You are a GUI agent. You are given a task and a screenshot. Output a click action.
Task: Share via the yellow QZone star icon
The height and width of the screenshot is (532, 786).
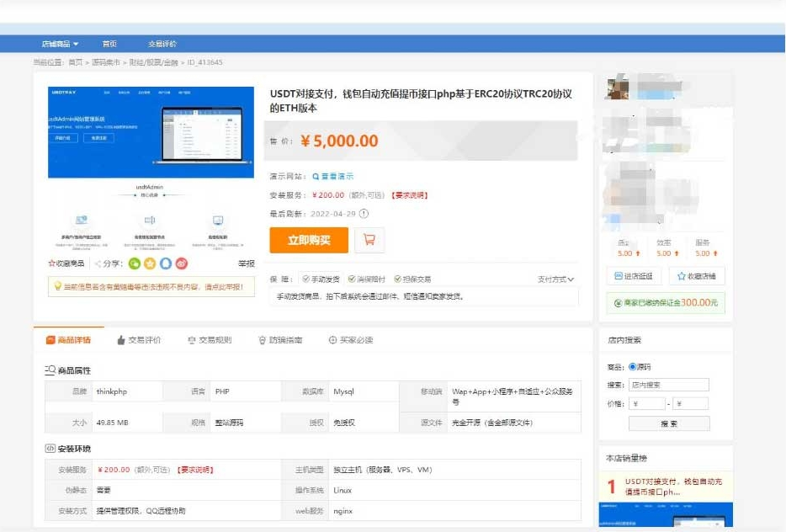pos(150,263)
